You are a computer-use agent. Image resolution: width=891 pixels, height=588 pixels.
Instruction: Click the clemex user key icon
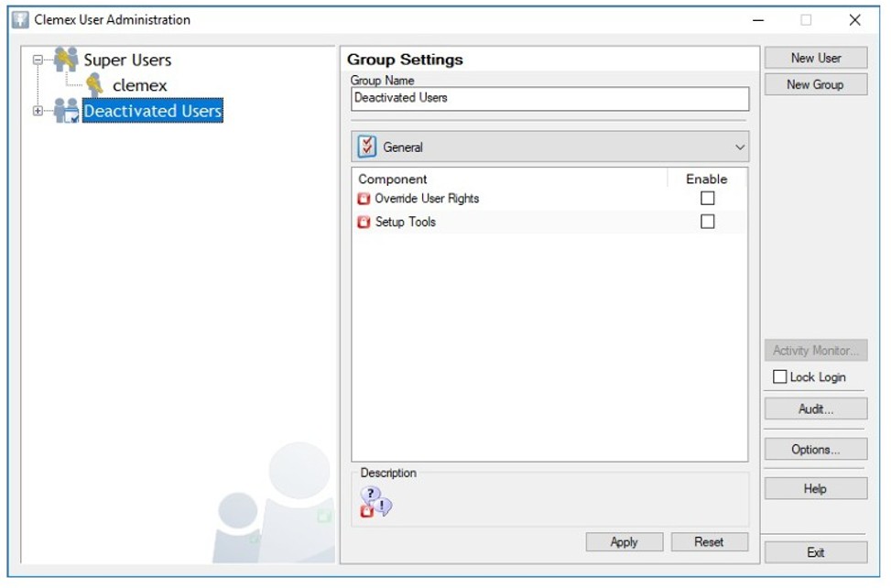click(x=95, y=85)
